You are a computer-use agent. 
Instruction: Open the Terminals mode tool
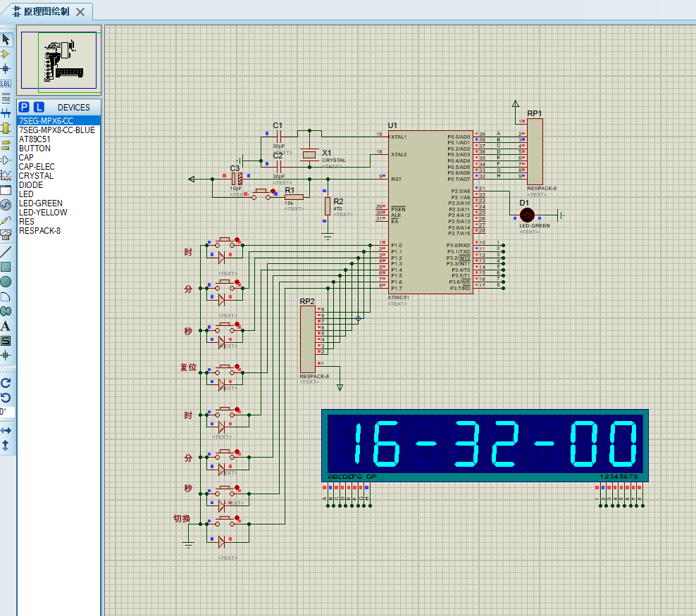pos(6,144)
